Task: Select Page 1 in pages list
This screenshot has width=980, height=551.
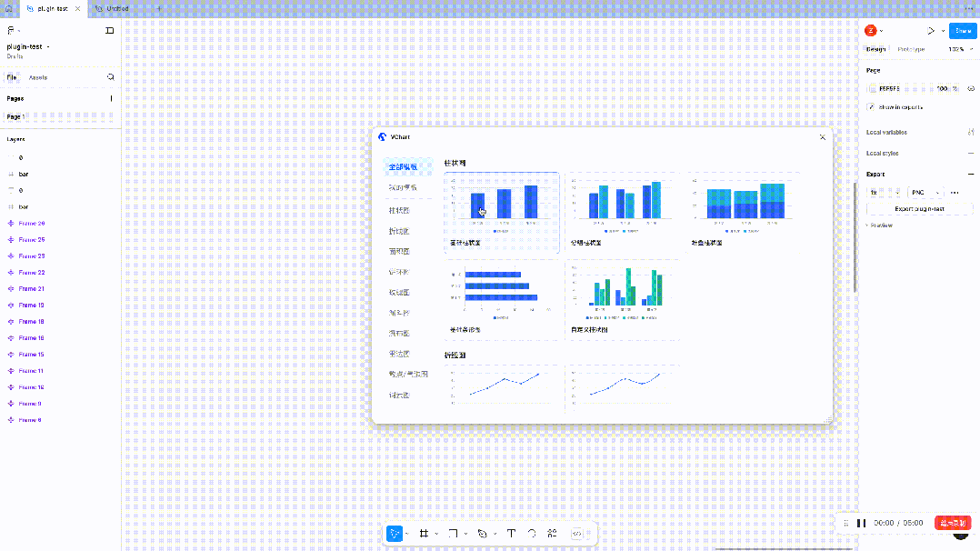Action: point(59,117)
